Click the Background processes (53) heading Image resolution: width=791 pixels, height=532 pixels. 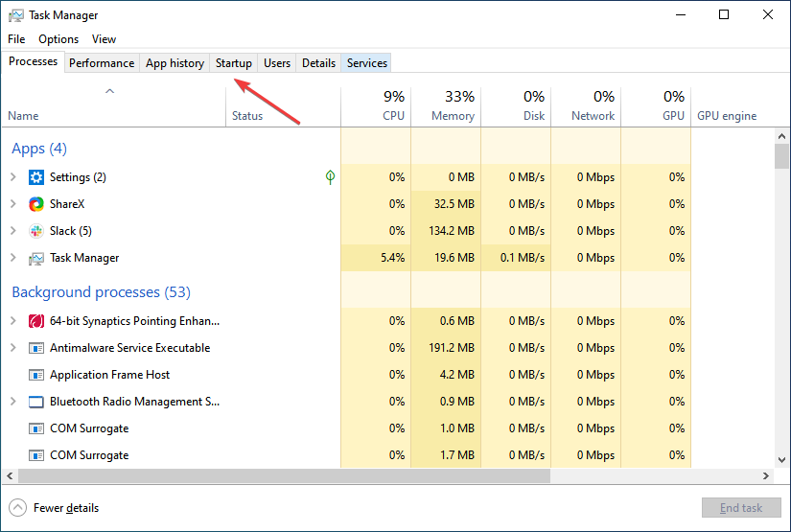(x=102, y=292)
